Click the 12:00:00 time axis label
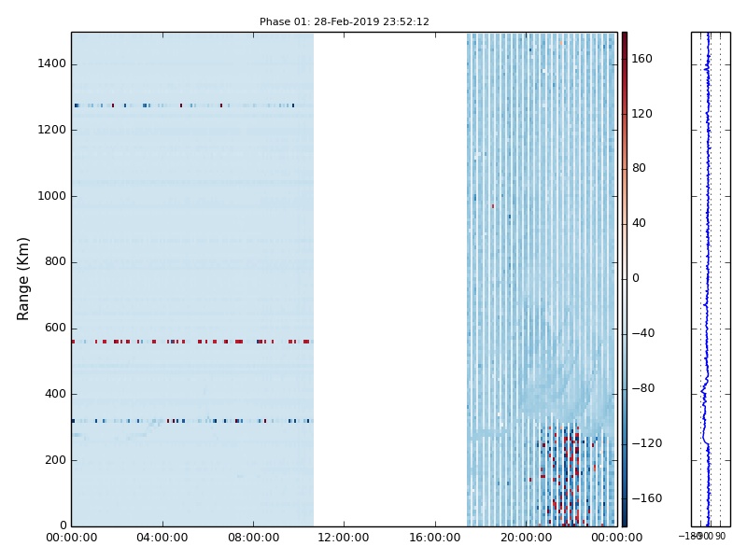 coord(344,539)
